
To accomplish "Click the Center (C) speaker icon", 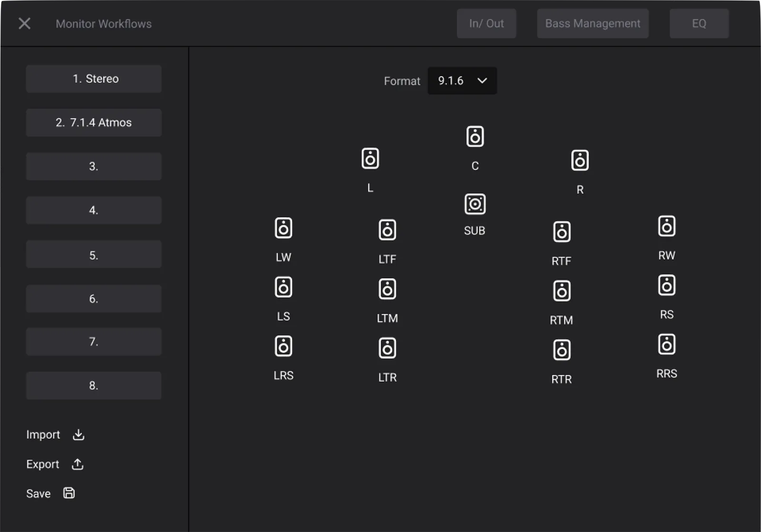I will click(475, 136).
